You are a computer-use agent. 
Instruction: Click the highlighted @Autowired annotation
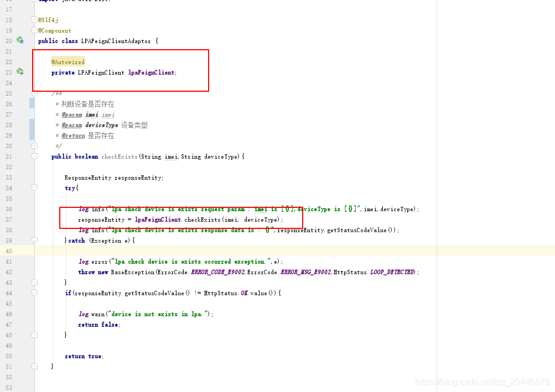[x=68, y=61]
